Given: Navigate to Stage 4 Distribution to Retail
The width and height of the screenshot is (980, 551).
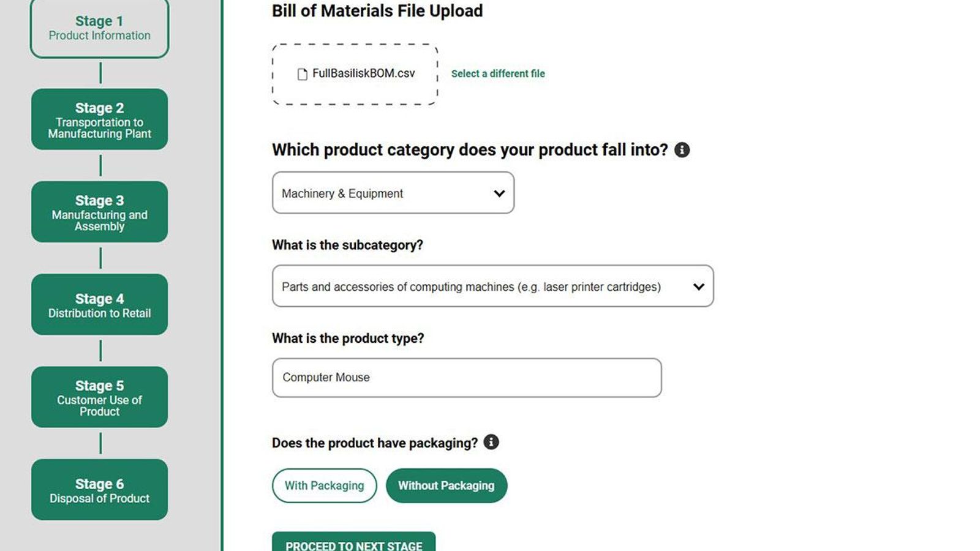Looking at the screenshot, I should 99,304.
